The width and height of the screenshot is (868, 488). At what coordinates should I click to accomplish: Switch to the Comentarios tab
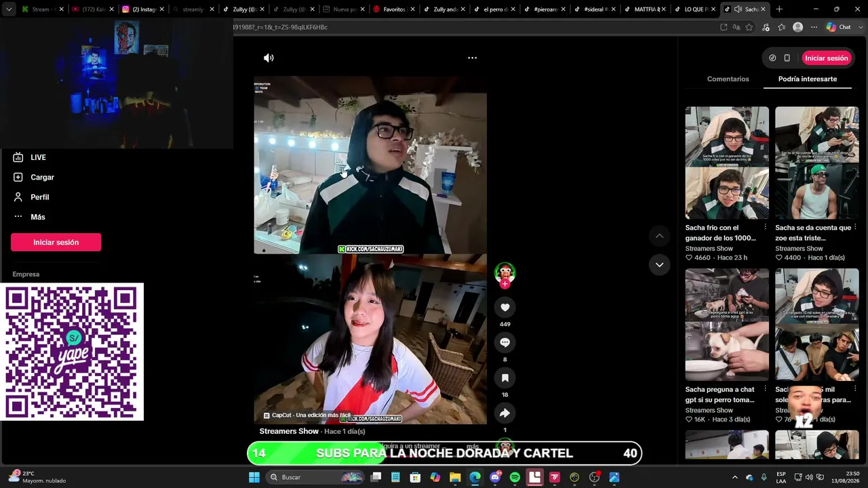728,79
